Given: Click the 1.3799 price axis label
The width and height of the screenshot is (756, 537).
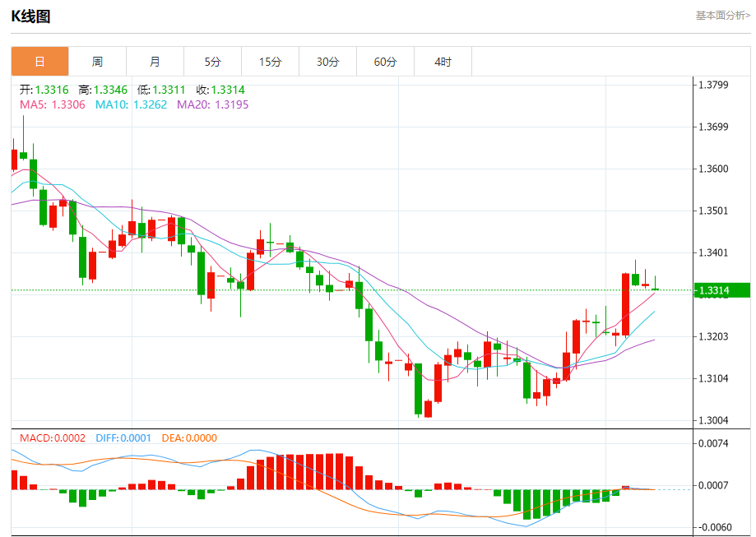Looking at the screenshot, I should pos(713,85).
